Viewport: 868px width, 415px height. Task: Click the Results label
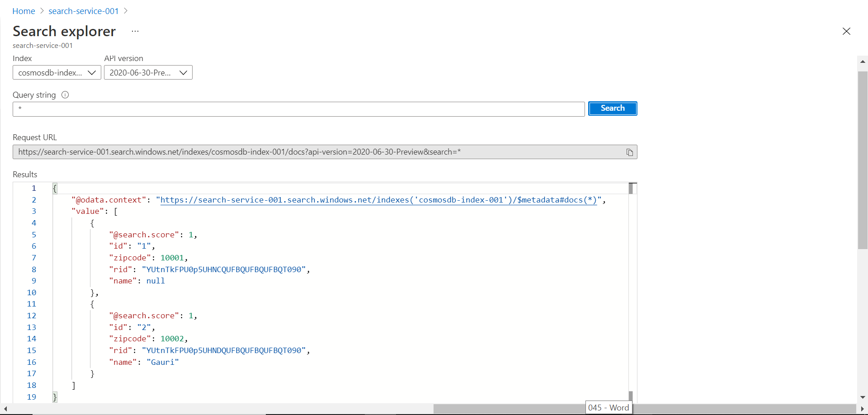click(25, 174)
